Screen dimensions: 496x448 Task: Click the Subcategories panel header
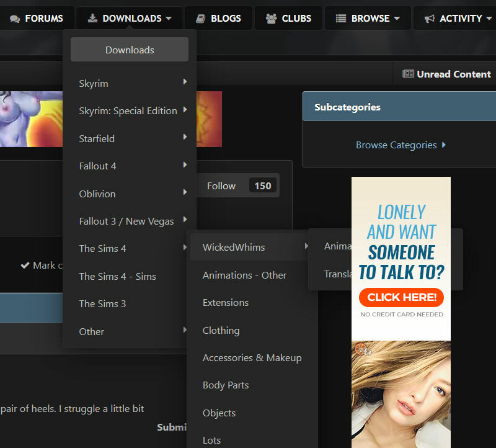[399, 107]
